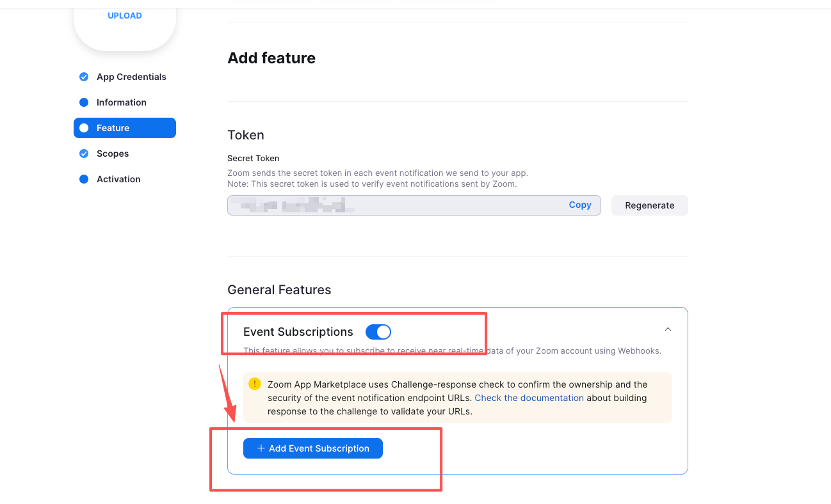Click the Add Event Subscription button

tap(313, 448)
